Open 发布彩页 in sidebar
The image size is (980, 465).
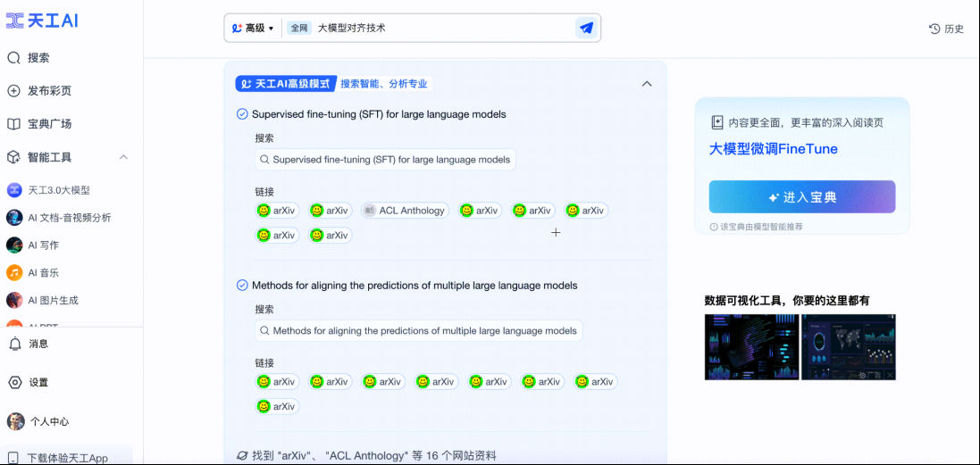tap(49, 91)
